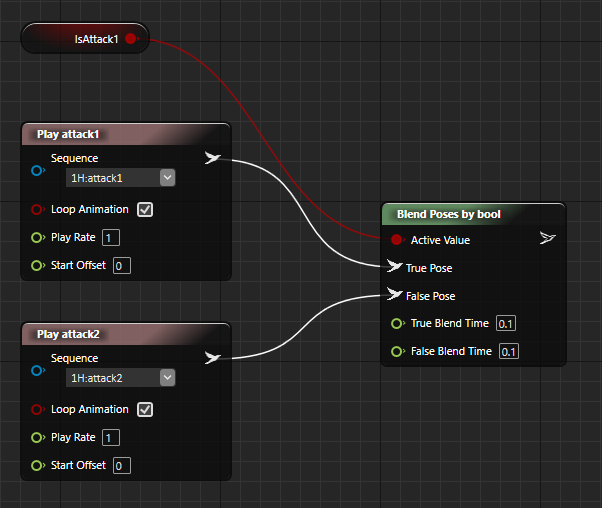Screen dimensions: 602x508
Task: Click the 'False Pose' label
Action: [x=430, y=296]
